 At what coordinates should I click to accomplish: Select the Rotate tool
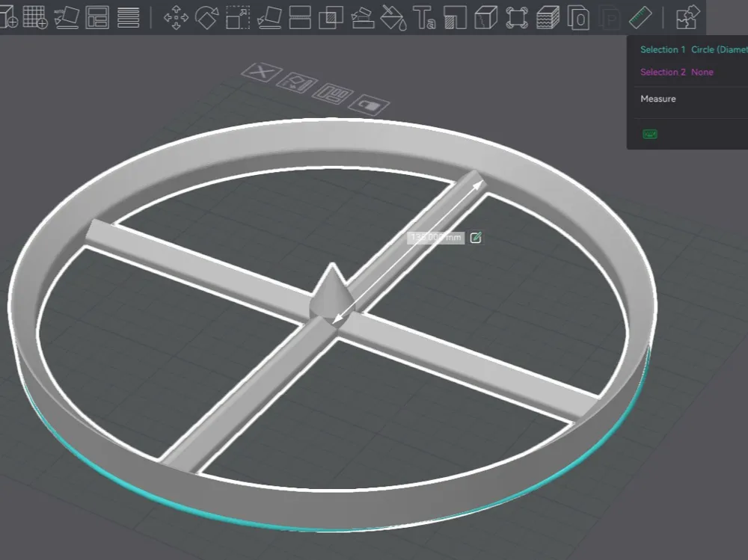(x=207, y=18)
